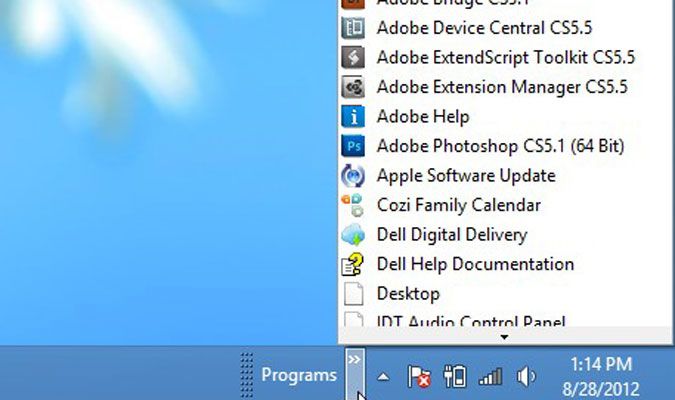Screen dimensions: 675x400
Task: Launch Photoshop via its Ps icon
Action: point(353,146)
